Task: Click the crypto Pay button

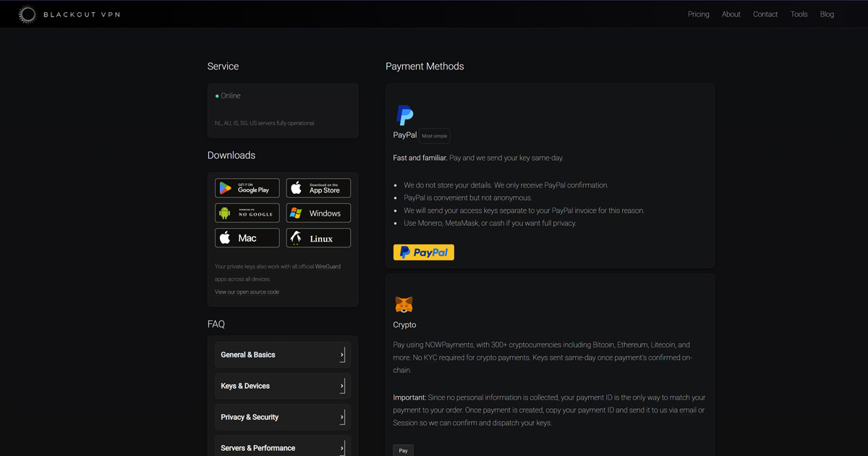Action: click(x=404, y=450)
